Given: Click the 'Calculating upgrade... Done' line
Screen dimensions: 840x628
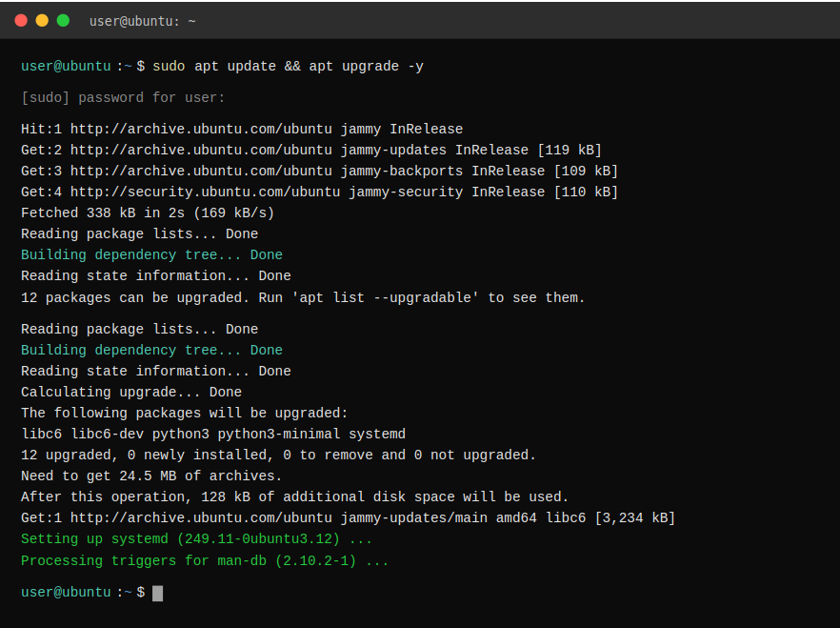Looking at the screenshot, I should [131, 392].
